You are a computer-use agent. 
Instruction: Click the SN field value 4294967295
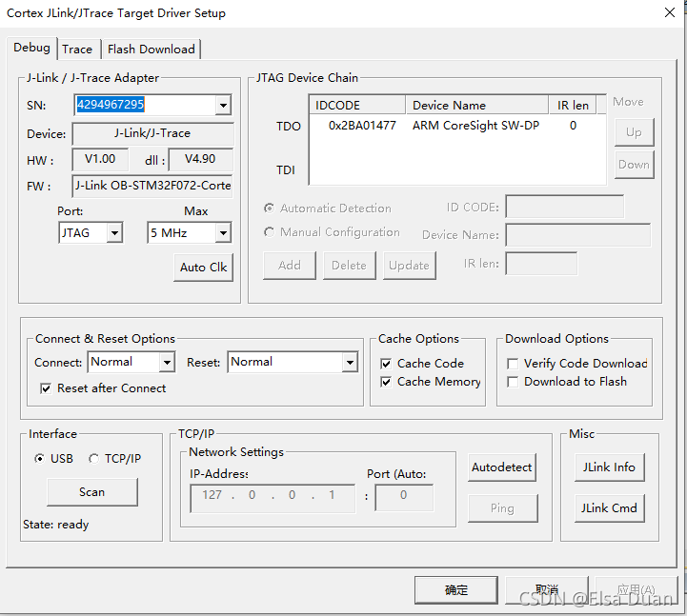point(111,104)
